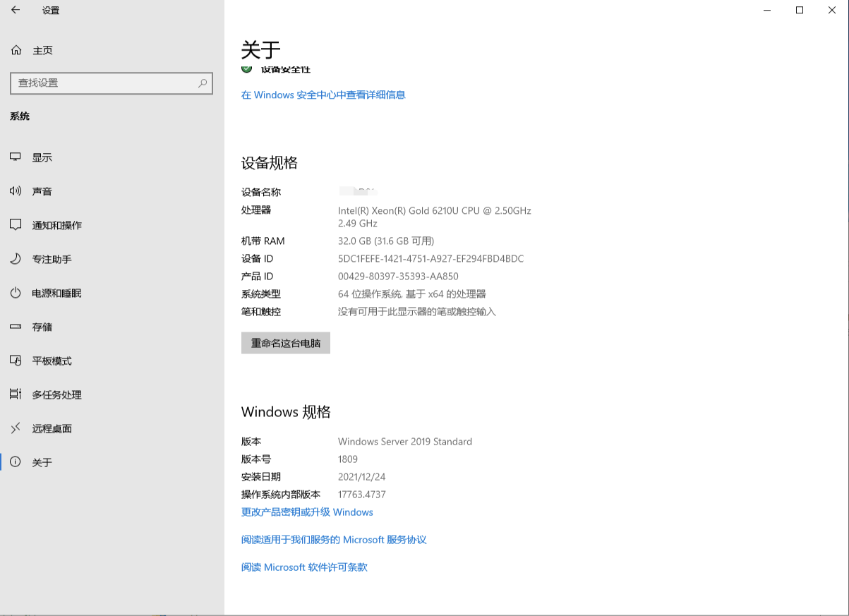Image resolution: width=849 pixels, height=616 pixels.
Task: Click the 专注助手 moon icon
Action: click(16, 259)
